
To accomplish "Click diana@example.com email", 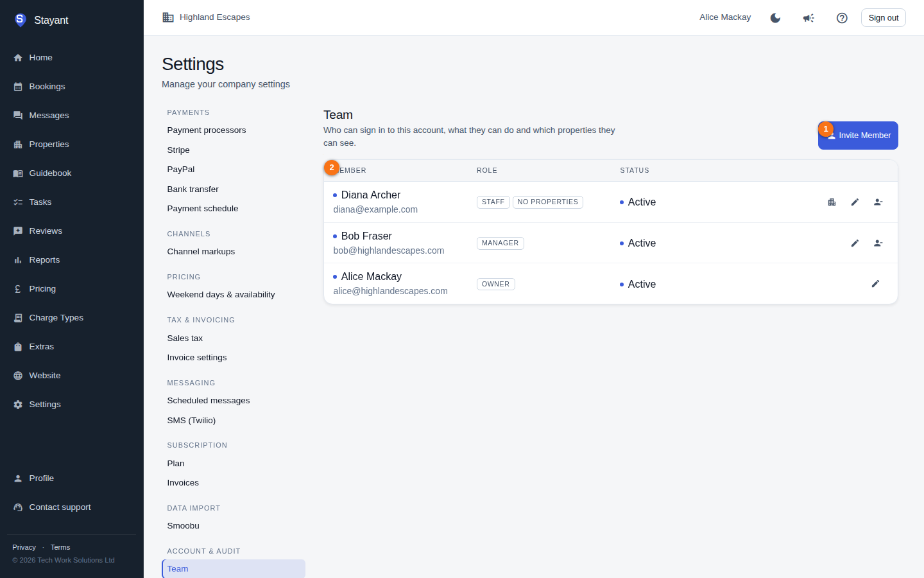I will tap(375, 210).
